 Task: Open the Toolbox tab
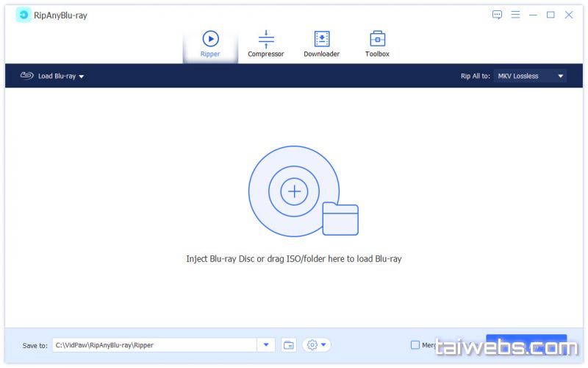(x=377, y=44)
